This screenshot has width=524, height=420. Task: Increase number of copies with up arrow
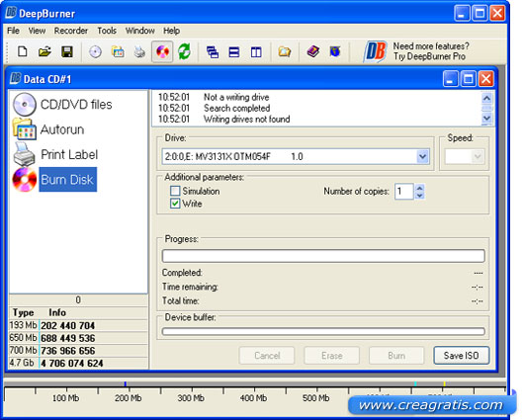coord(420,188)
